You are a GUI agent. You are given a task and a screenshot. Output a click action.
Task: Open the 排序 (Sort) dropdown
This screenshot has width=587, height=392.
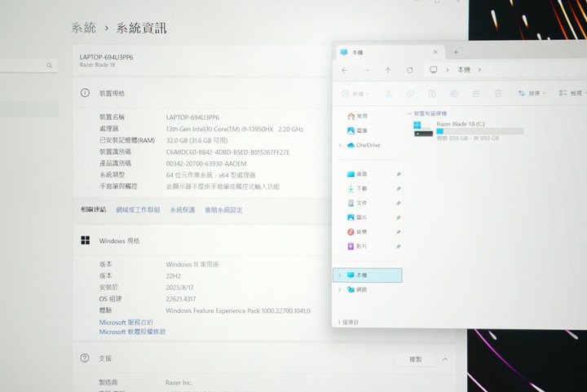click(x=532, y=93)
